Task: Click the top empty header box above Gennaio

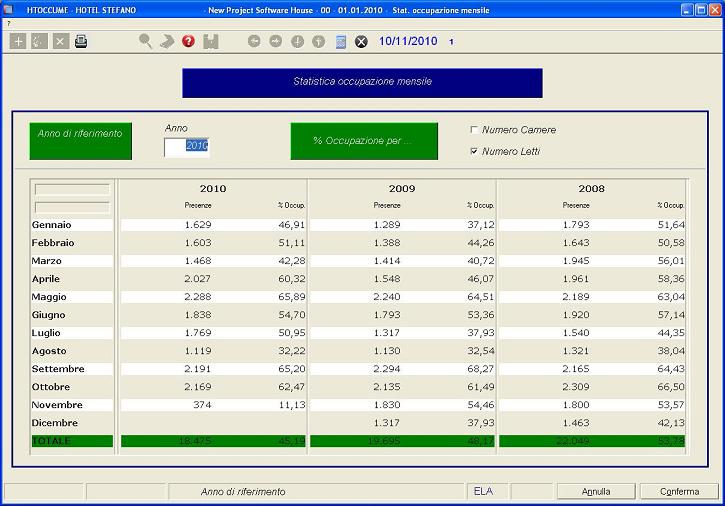Action: [72, 189]
